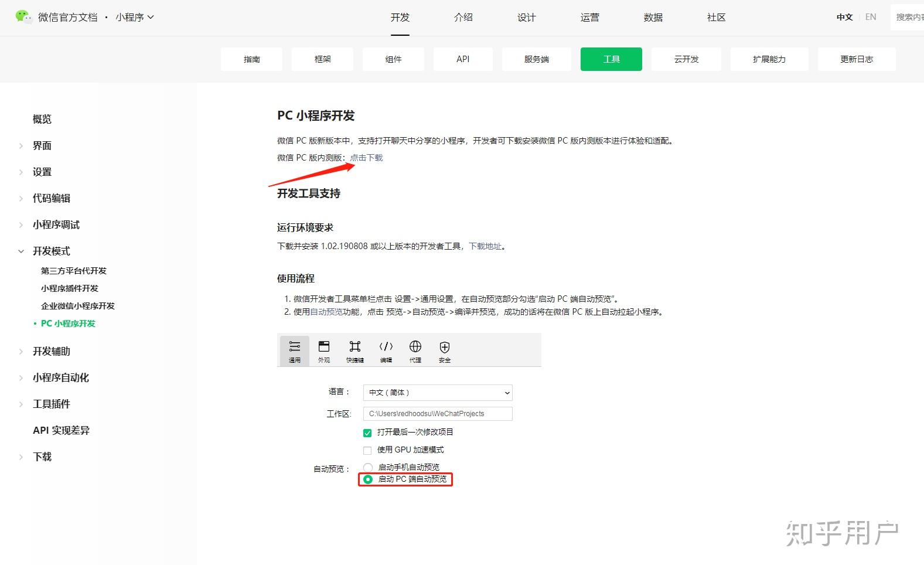
Task: Open API 实现差异 sidebar item
Action: pos(62,430)
